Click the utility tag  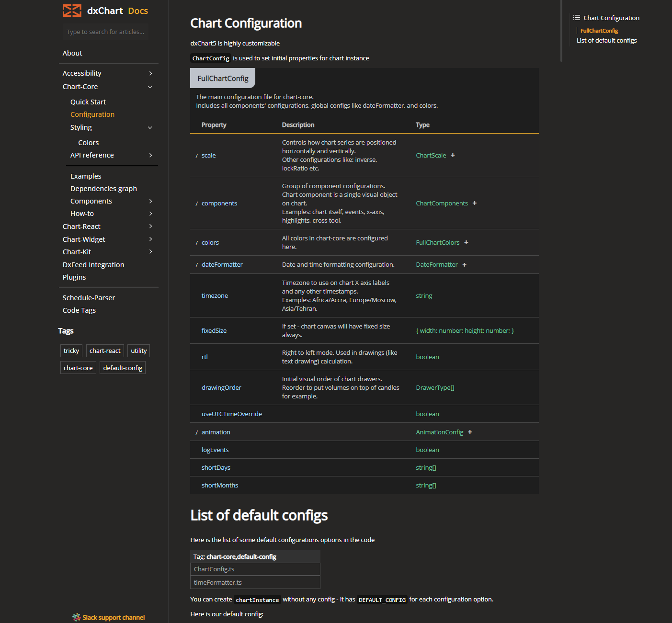139,351
